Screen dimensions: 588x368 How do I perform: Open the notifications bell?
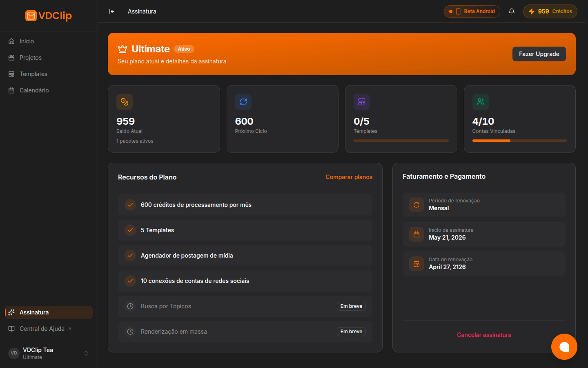(512, 11)
